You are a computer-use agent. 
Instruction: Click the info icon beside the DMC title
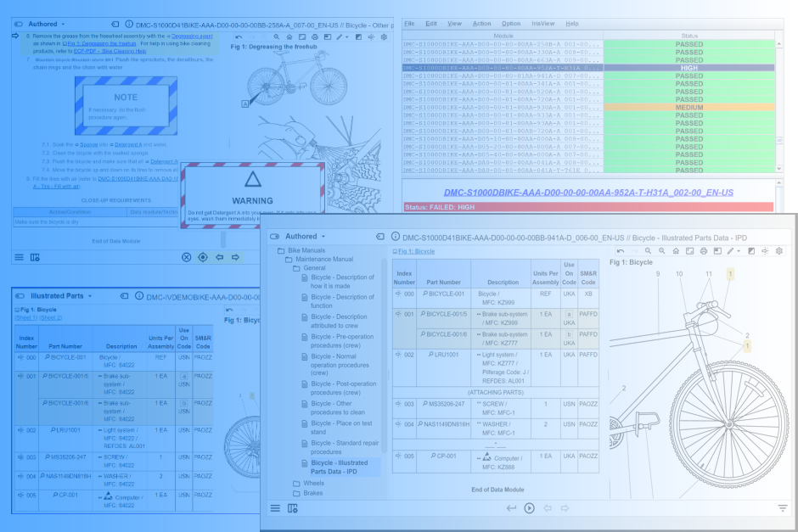coord(396,238)
